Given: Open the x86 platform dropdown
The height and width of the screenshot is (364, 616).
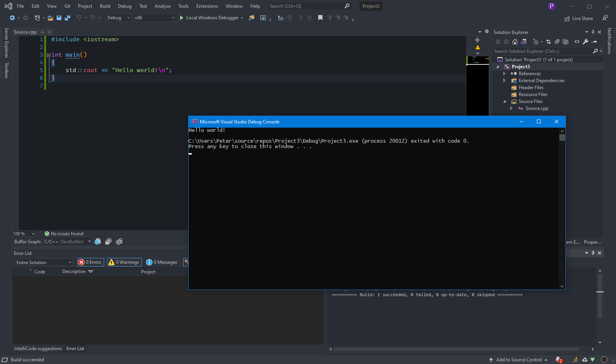Looking at the screenshot, I should tap(154, 18).
